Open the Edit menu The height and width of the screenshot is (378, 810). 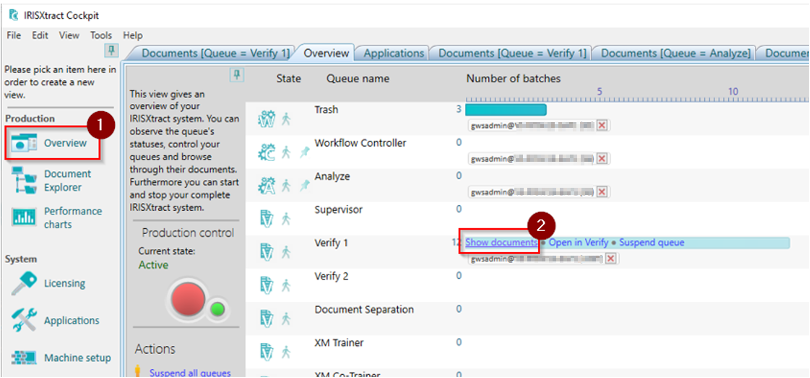(x=40, y=36)
